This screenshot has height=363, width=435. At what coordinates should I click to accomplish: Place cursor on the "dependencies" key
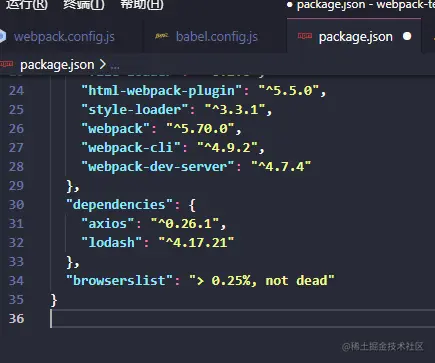point(119,204)
